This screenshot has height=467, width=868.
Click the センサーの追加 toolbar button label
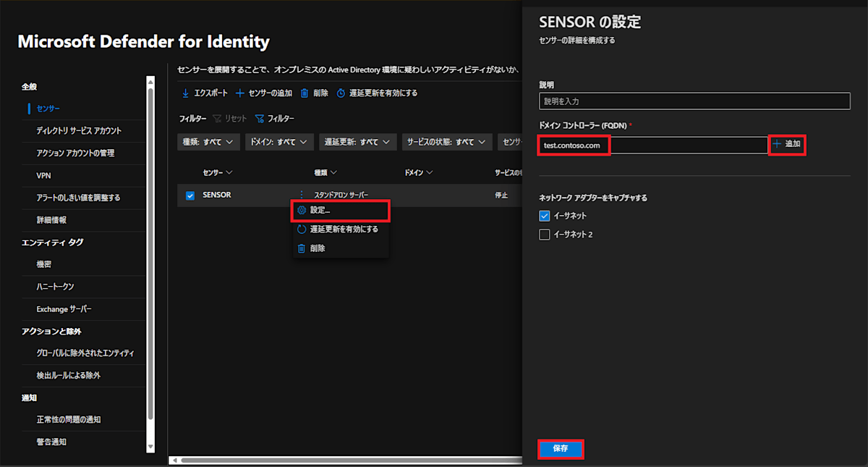coord(270,93)
